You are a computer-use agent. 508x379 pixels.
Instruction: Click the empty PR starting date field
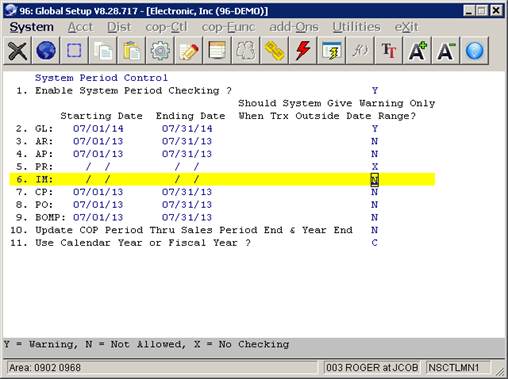pyautogui.click(x=98, y=166)
